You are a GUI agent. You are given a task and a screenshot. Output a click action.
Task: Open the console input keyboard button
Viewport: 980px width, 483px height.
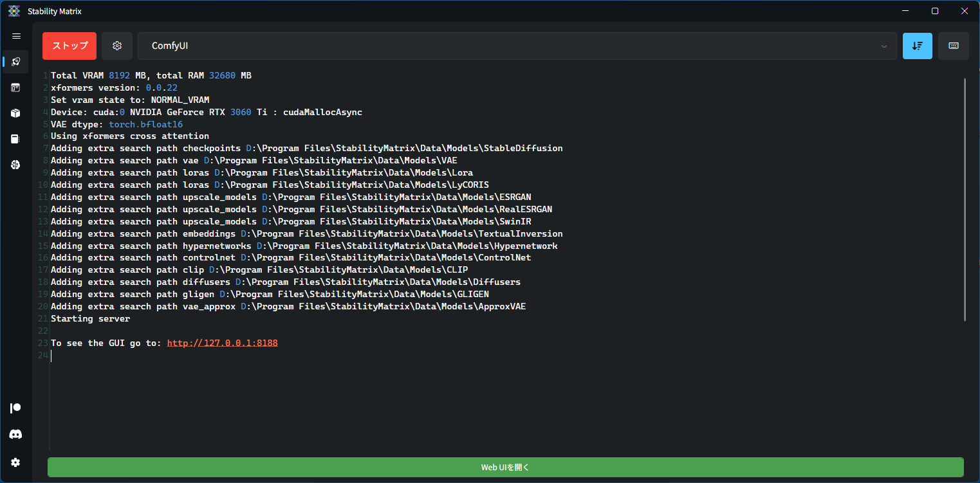point(954,46)
